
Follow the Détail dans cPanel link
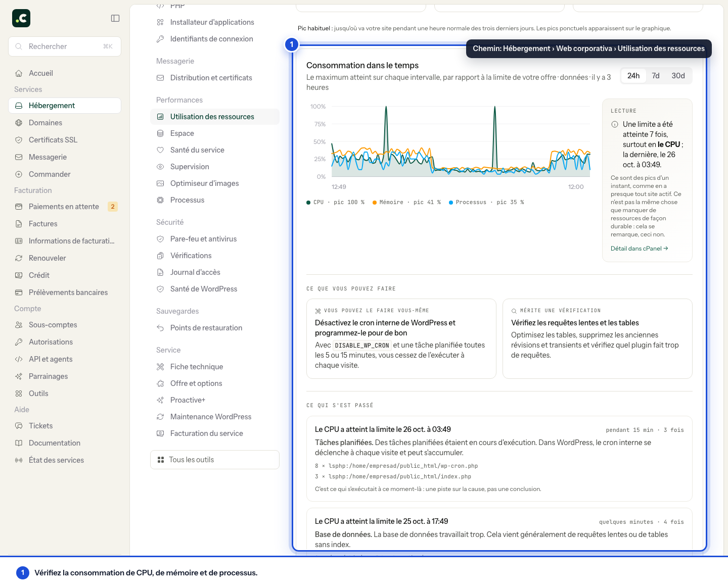[640, 249]
